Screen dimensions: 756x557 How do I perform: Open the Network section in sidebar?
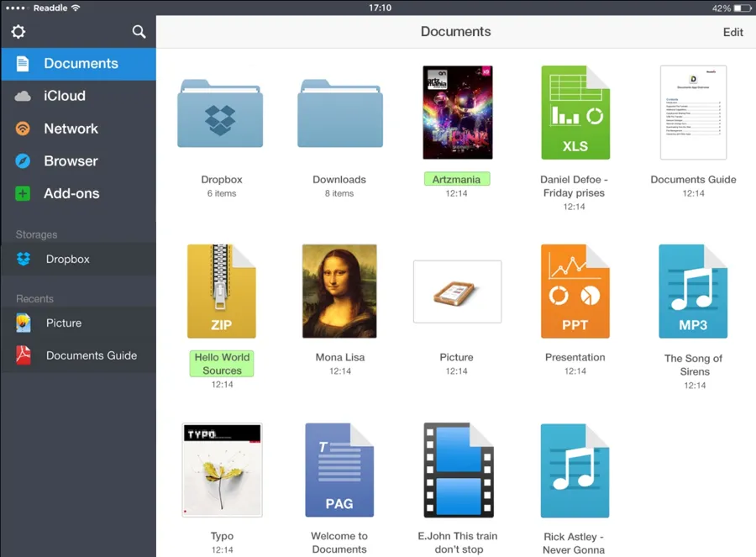pos(71,129)
